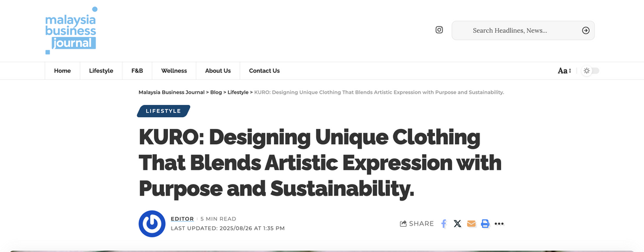
Task: Open the Lifestyle menu item in navigation
Action: [x=101, y=71]
